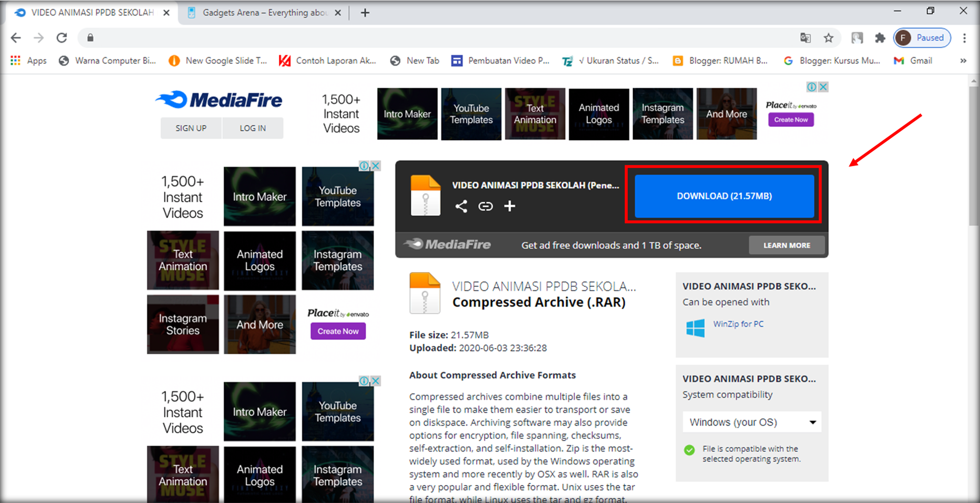The width and height of the screenshot is (980, 503).
Task: Click the Compressed Archive (.RAR) heading
Action: pyautogui.click(x=539, y=302)
